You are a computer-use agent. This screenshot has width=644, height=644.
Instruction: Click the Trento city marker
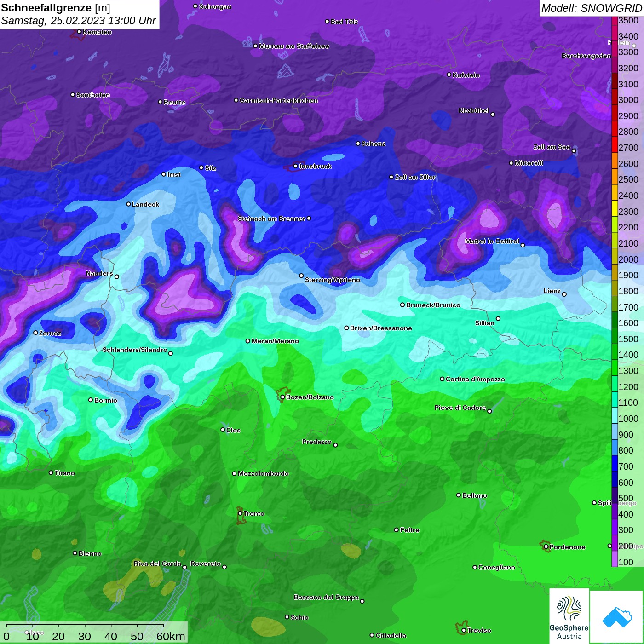point(240,513)
